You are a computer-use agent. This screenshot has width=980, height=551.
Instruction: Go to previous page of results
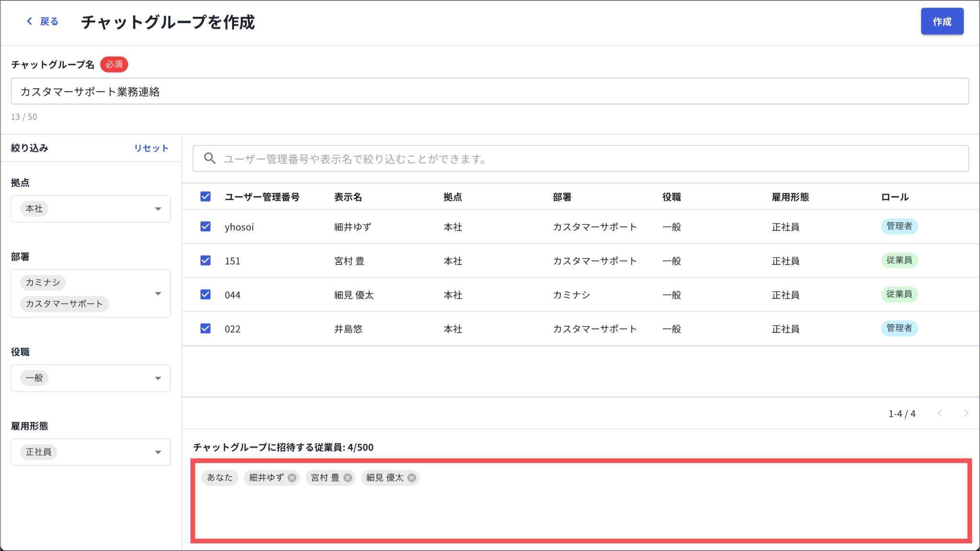940,413
